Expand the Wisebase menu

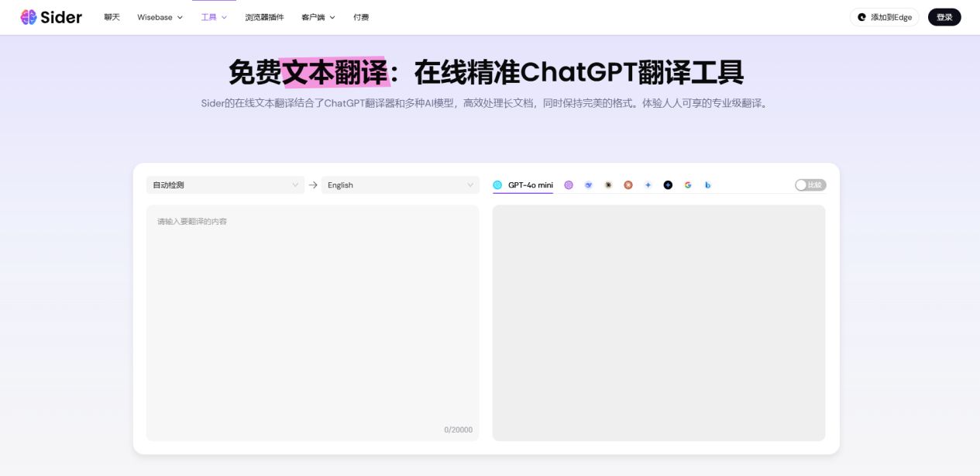(160, 17)
